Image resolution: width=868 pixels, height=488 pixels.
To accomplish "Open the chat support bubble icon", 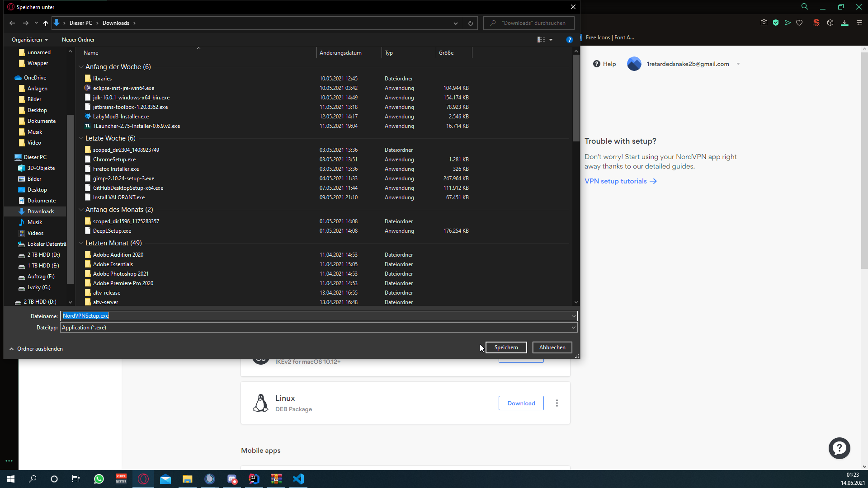I will 839,448.
